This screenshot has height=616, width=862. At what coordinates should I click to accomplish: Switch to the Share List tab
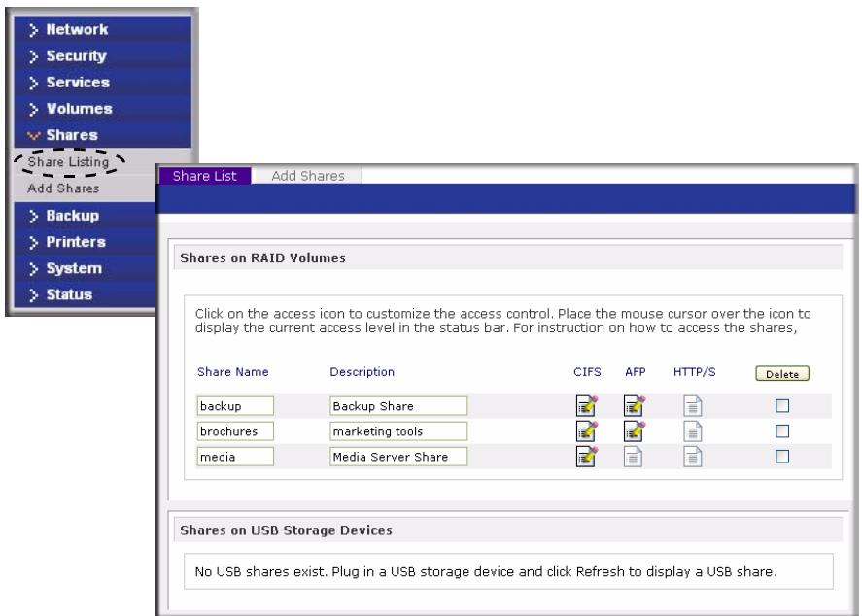coord(204,176)
